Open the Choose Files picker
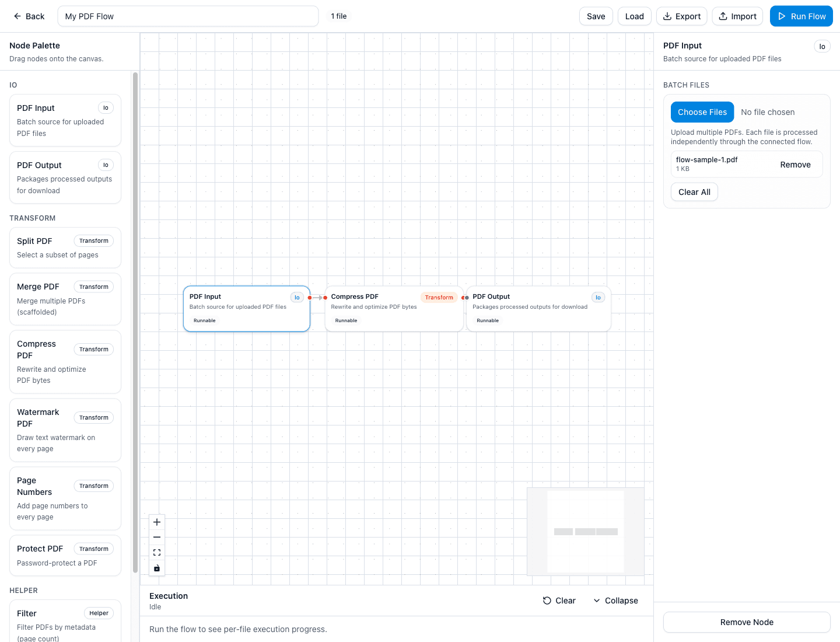This screenshot has height=642, width=840. tap(702, 112)
